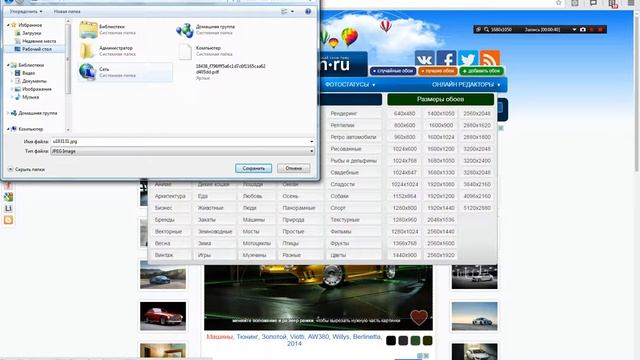Click the случайные обои button

(393, 71)
